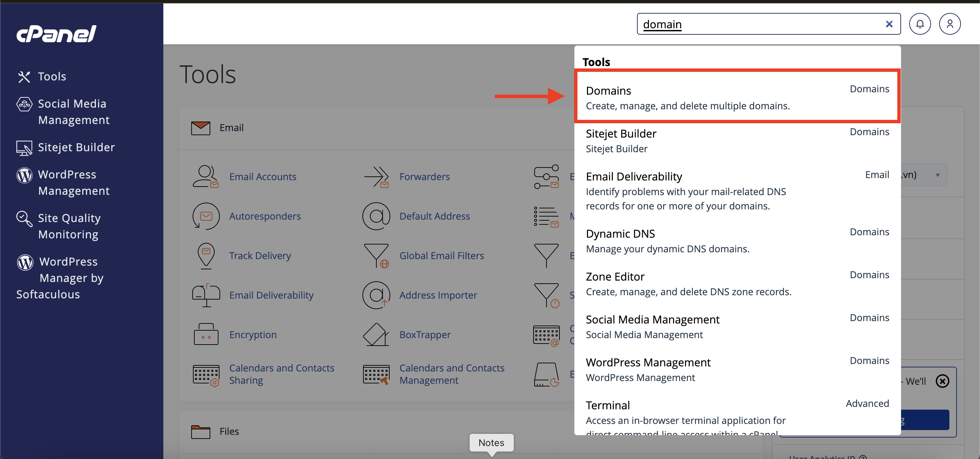Screen dimensions: 980x459
Task: Open Global Email Filters link
Action: [442, 256]
